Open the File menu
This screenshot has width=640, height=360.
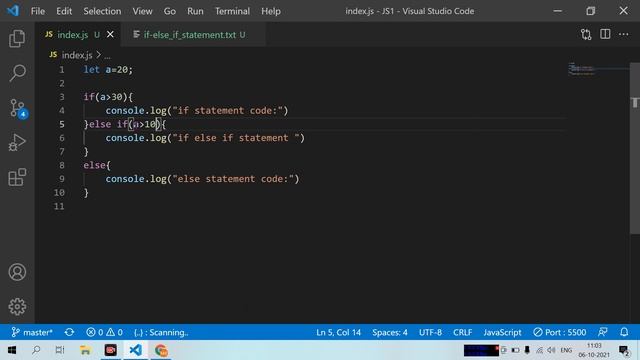(x=38, y=11)
